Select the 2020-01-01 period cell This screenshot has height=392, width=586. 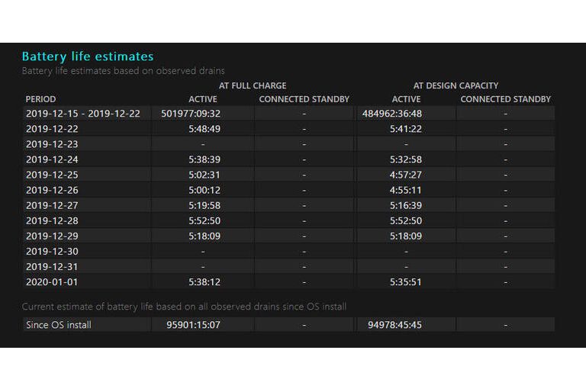[x=52, y=282]
